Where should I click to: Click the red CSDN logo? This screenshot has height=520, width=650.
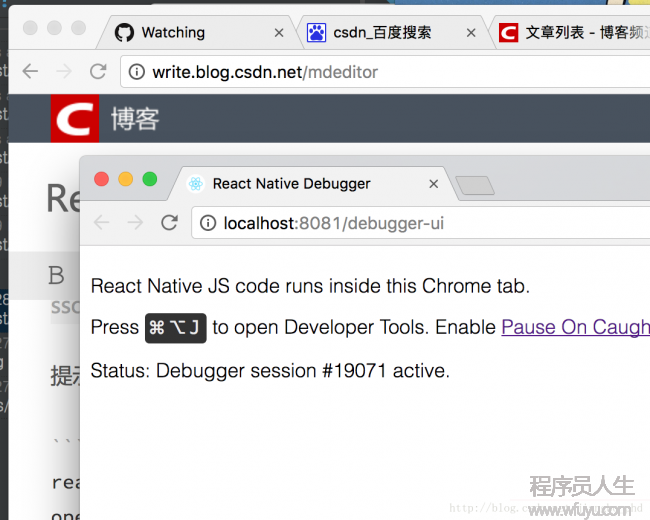pos(75,119)
